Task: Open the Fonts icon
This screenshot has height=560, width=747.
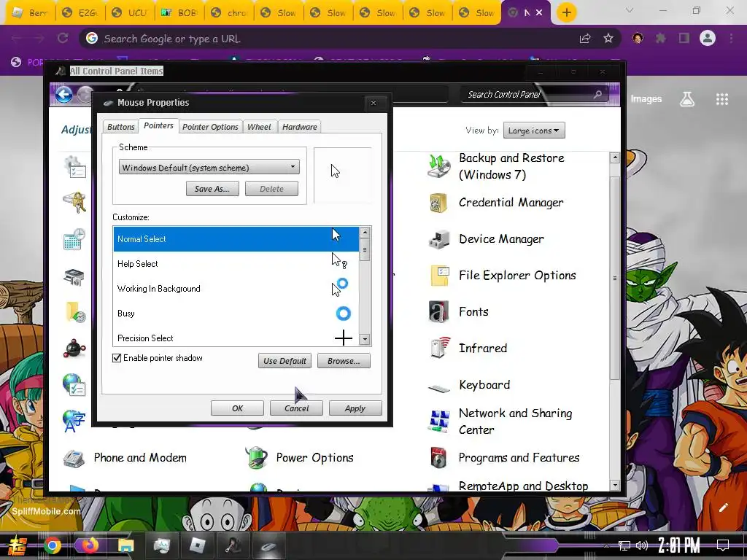Action: click(438, 312)
